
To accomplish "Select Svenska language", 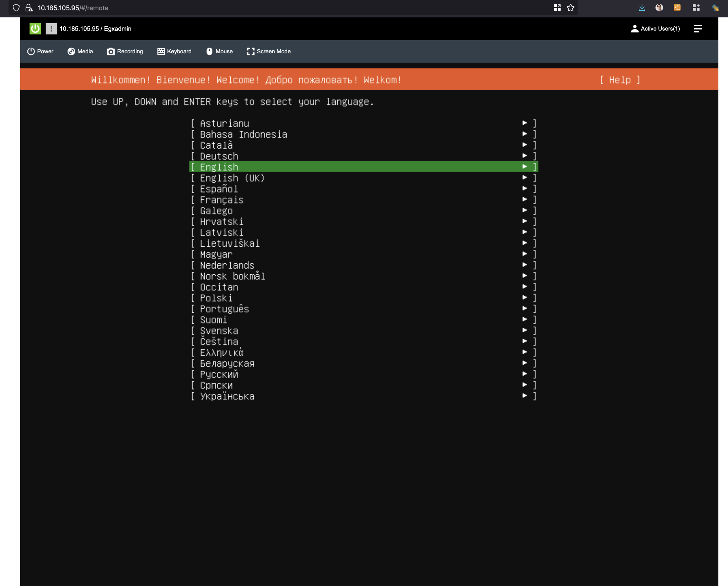I will [x=363, y=330].
